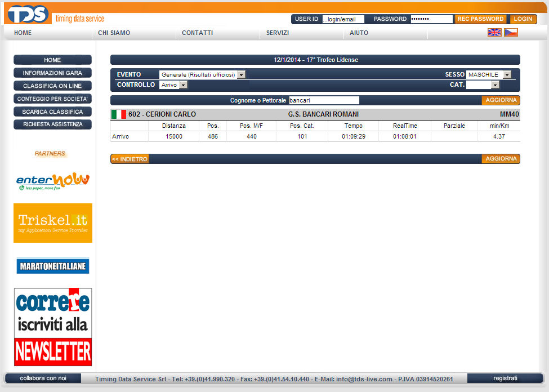Click Aggiorna next to the search field
This screenshot has width=549, height=392.
501,100
